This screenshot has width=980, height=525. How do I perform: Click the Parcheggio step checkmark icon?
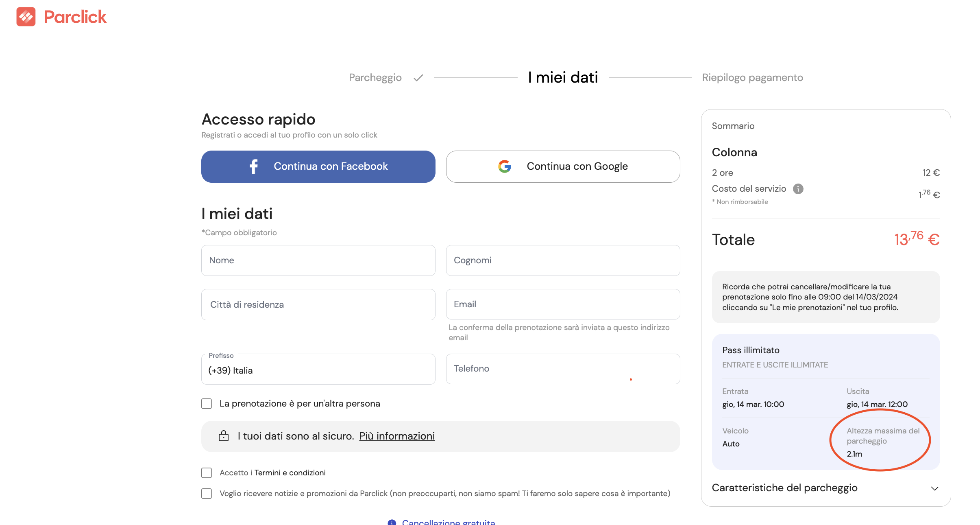418,78
